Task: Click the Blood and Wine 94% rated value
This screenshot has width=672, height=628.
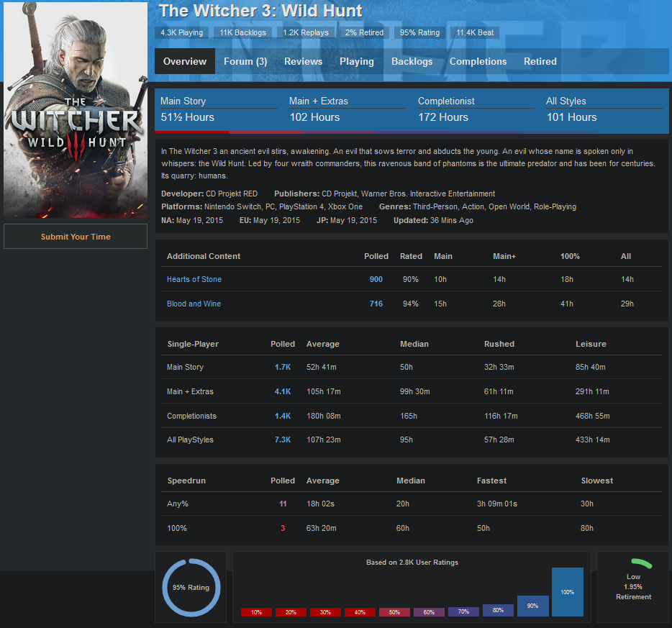Action: click(x=411, y=304)
